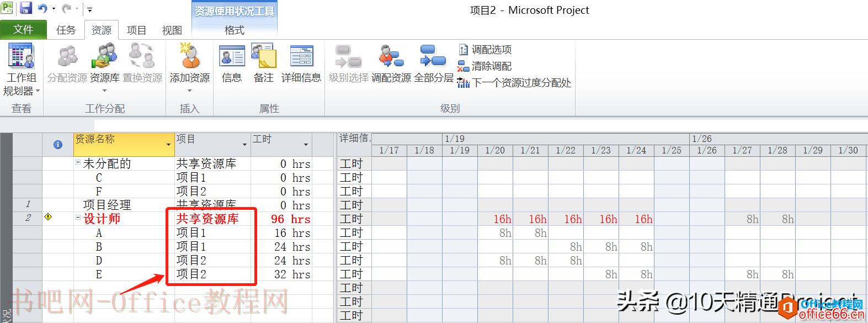Collapse the 未分配的 resource group
Image resolution: width=868 pixels, height=323 pixels.
point(78,163)
